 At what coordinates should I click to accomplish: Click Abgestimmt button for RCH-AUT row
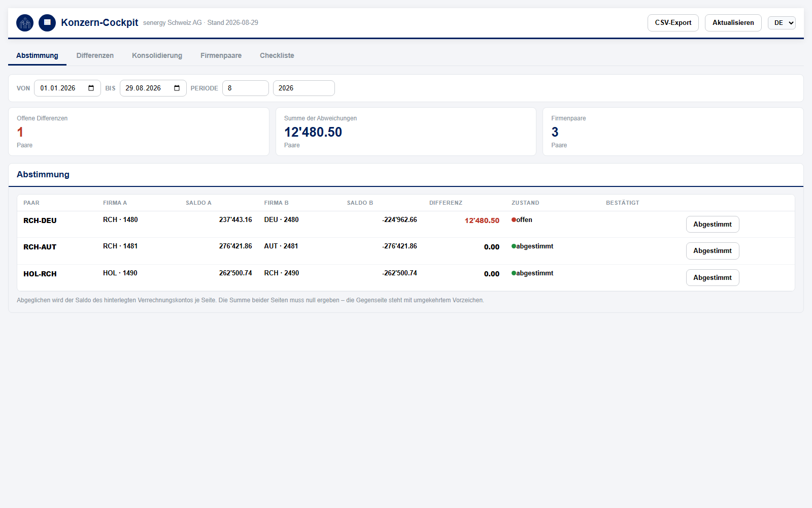tap(713, 251)
